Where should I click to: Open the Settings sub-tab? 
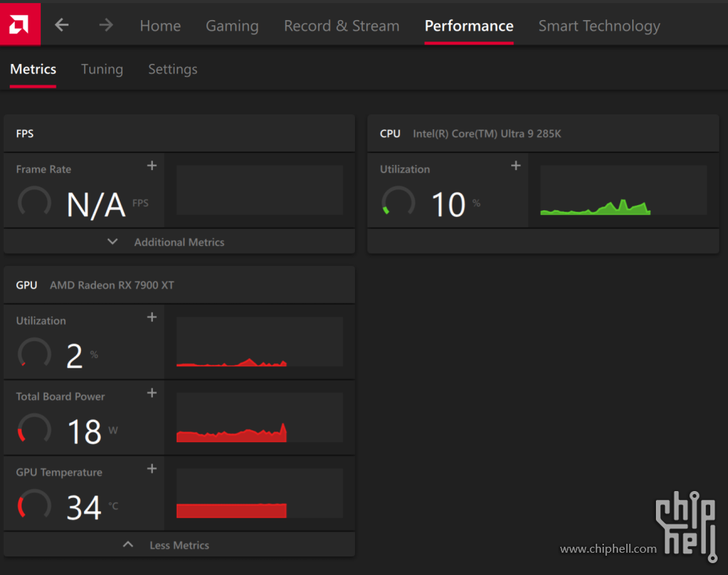172,69
